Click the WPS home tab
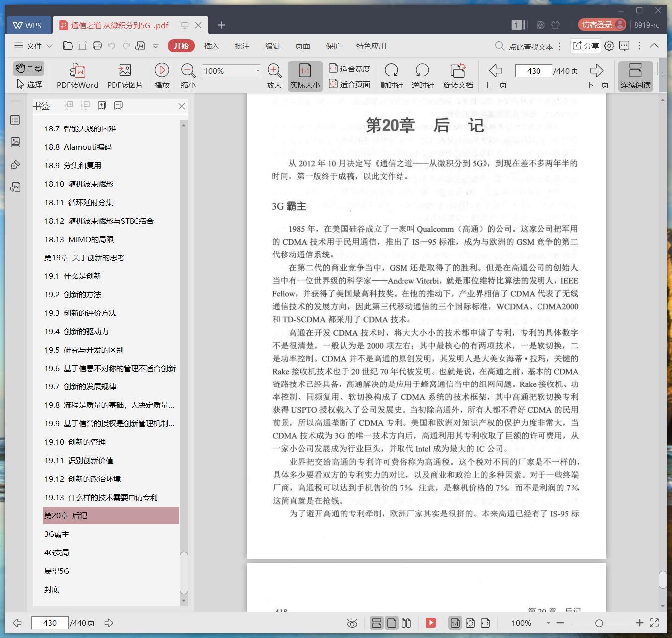Viewport: 672px width, 638px height. coord(28,25)
